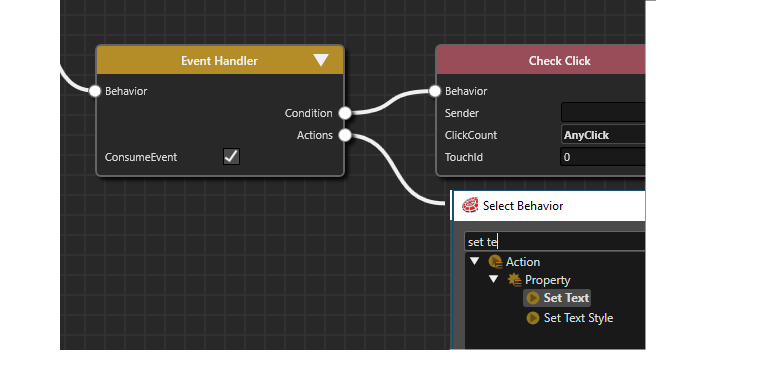Click the Check Click Behavior input port
This screenshot has width=765, height=365.
click(435, 91)
